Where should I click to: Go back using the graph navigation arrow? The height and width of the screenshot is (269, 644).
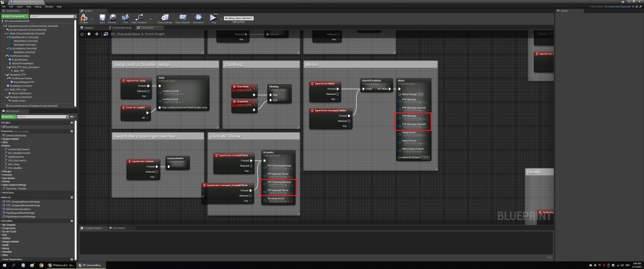(89, 34)
